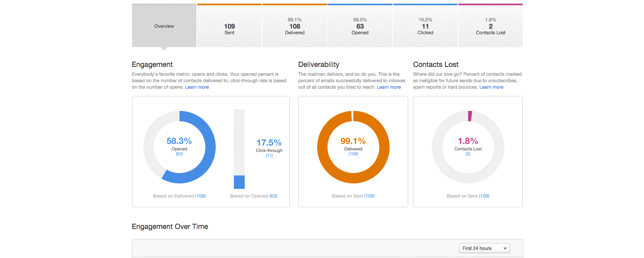Viewport: 644px width, 258px height.
Task: Click the (2) link under Contacts Lost percent
Action: 468,154
